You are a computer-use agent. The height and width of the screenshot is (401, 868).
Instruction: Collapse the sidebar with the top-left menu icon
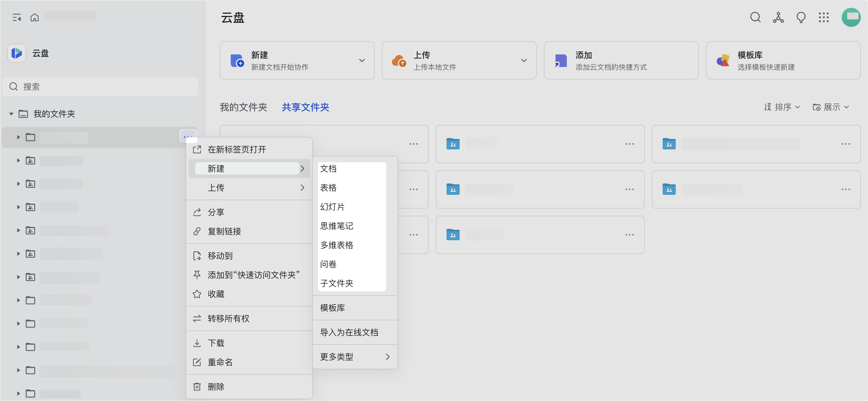coord(16,17)
